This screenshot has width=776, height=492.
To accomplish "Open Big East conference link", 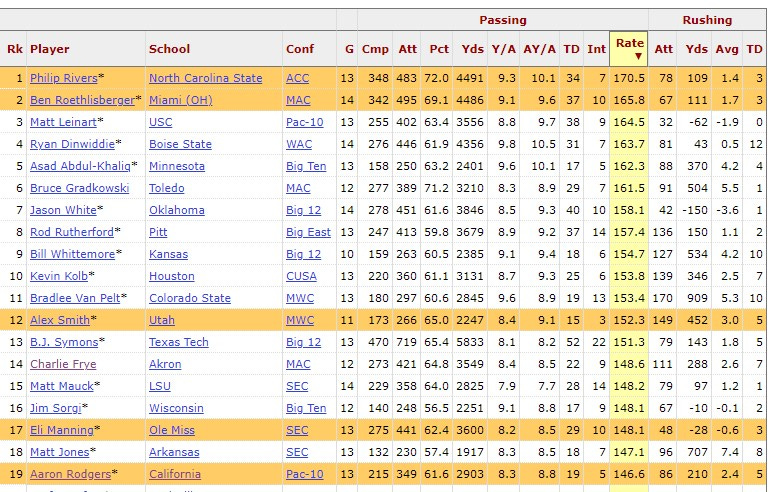I will coord(308,232).
